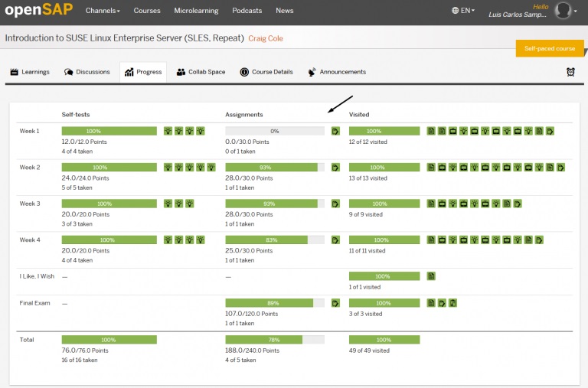Click the I Like, I Wish row label
This screenshot has width=588, height=388.
click(37, 276)
